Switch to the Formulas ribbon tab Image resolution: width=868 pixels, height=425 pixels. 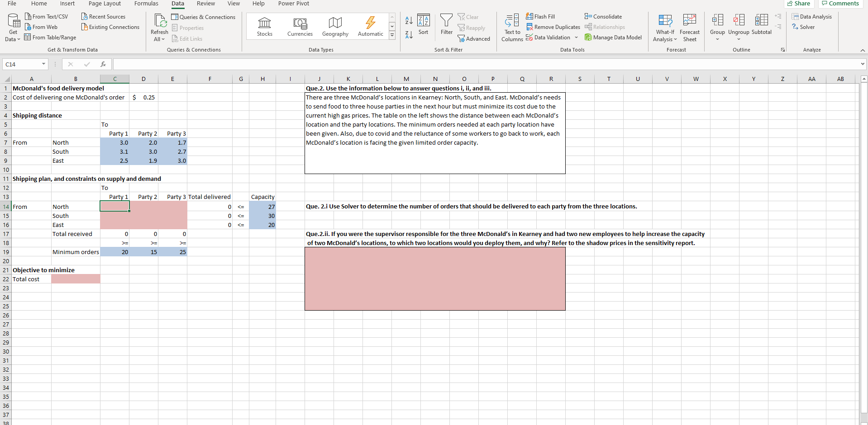point(146,4)
